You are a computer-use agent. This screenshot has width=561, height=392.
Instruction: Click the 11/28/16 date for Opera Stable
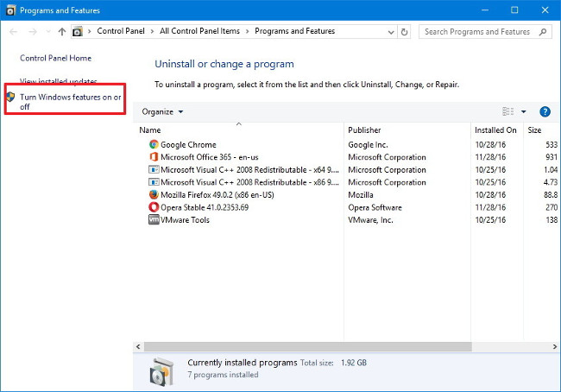490,207
